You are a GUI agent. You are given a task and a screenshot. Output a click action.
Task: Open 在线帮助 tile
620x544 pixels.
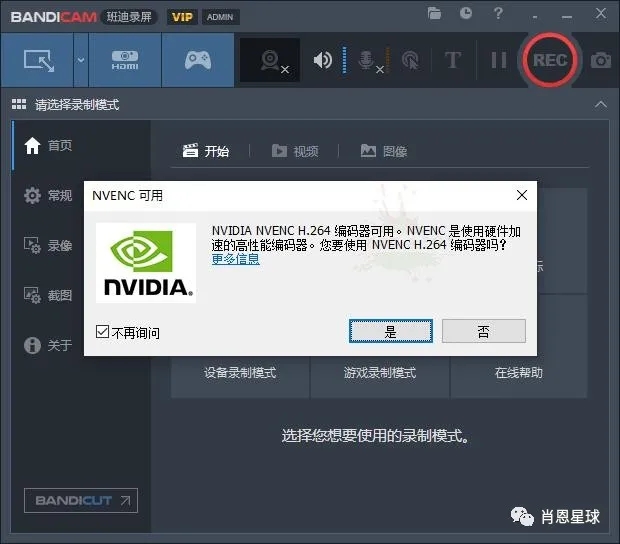[x=519, y=372]
